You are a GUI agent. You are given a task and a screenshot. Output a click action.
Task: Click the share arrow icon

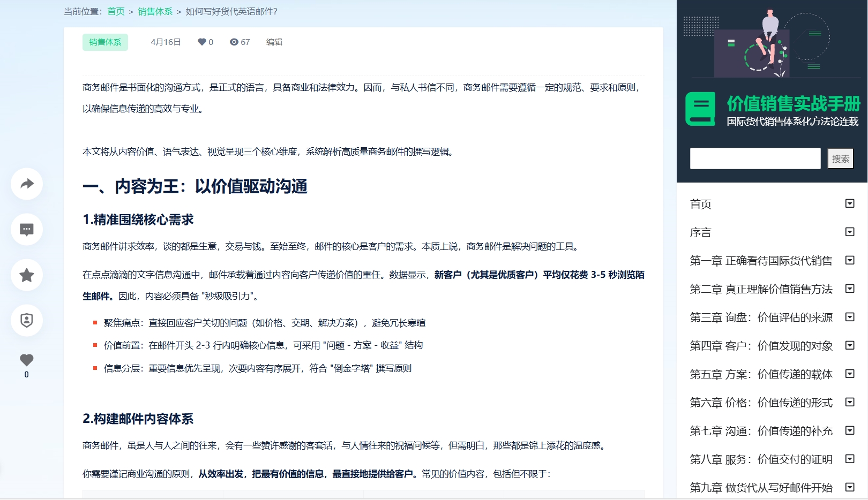26,184
